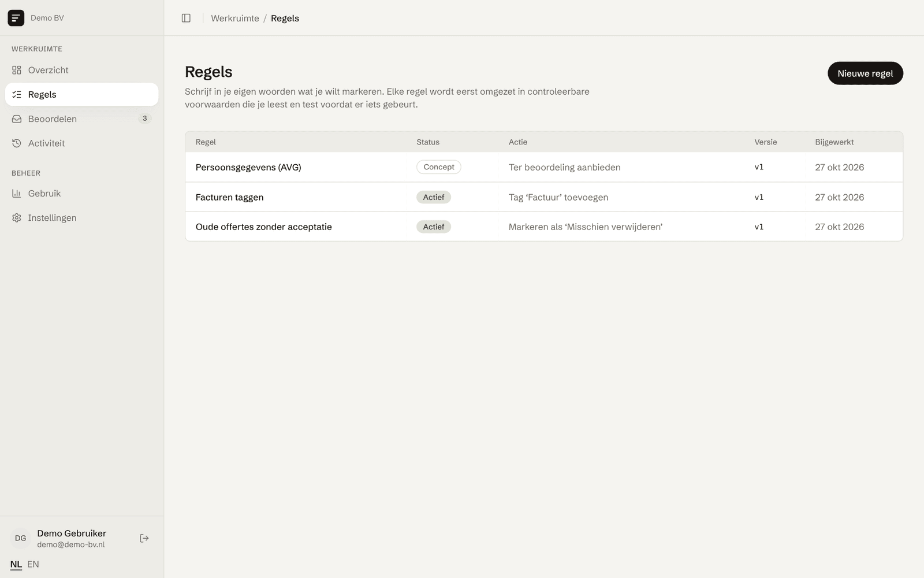Click the Beoordelen inbox icon

pyautogui.click(x=17, y=118)
